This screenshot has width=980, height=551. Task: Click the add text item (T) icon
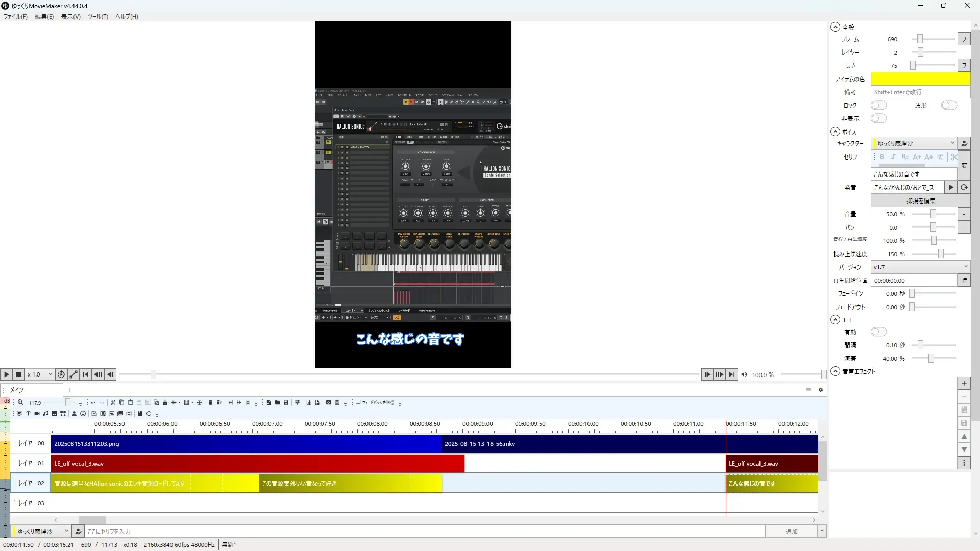(x=28, y=414)
